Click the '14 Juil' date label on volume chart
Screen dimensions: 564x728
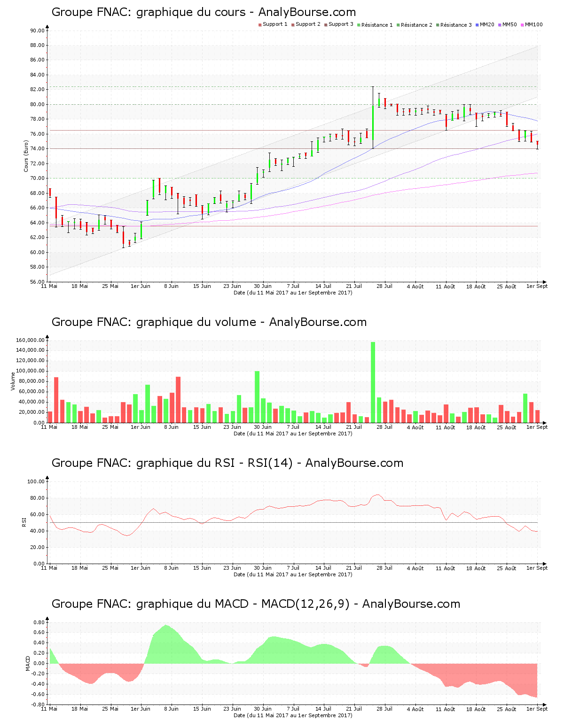click(323, 427)
